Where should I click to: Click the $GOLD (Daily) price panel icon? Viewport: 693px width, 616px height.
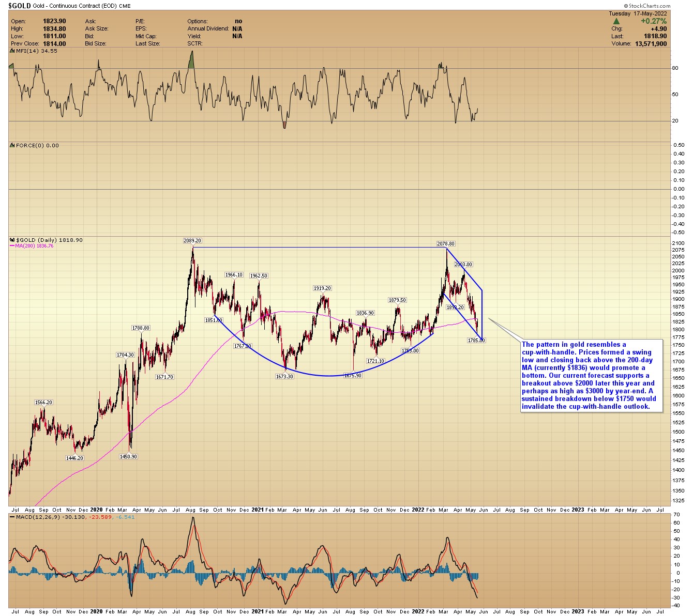click(12, 240)
